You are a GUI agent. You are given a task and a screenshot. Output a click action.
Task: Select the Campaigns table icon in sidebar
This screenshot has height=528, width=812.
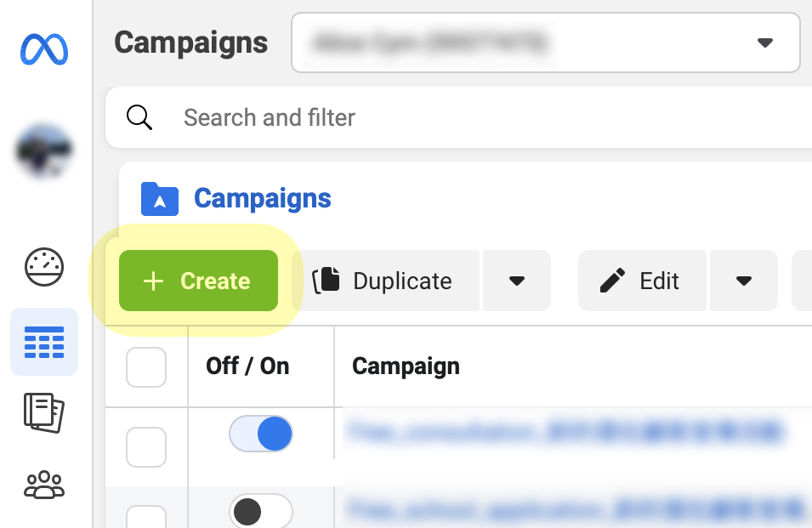[x=44, y=343]
